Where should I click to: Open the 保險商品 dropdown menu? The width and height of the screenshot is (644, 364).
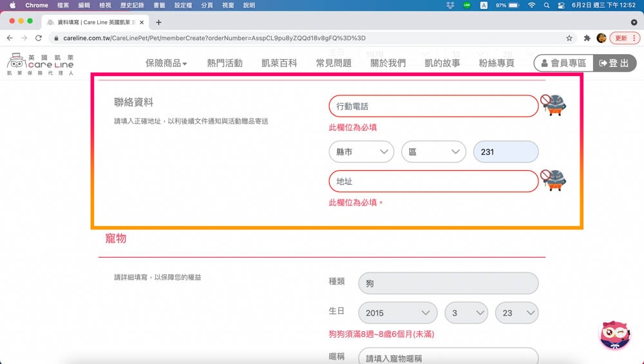pos(166,63)
